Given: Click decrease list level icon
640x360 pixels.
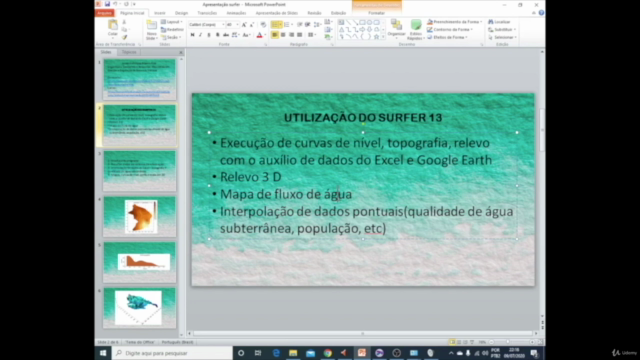Looking at the screenshot, I should pyautogui.click(x=300, y=24).
